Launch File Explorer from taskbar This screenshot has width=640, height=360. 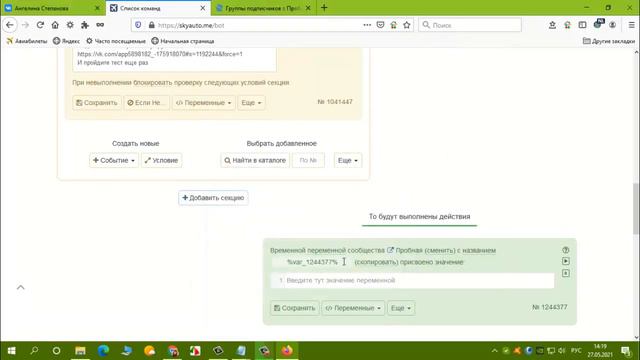(x=80, y=351)
